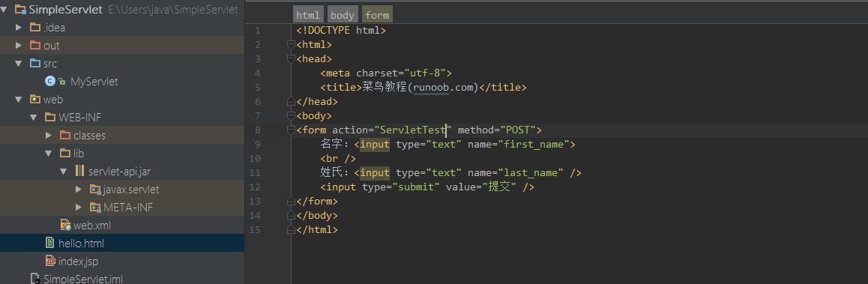Click the javax.servlet package icon

coord(94,190)
